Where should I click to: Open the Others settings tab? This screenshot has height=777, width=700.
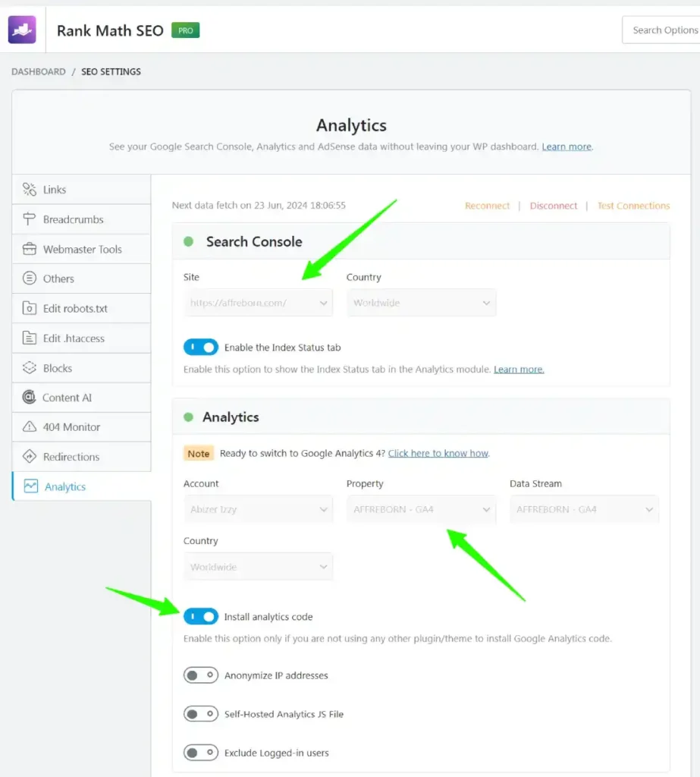click(x=81, y=278)
